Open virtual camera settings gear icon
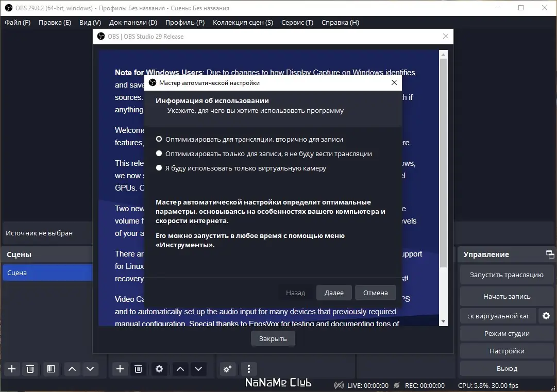The width and height of the screenshot is (557, 392). (546, 316)
